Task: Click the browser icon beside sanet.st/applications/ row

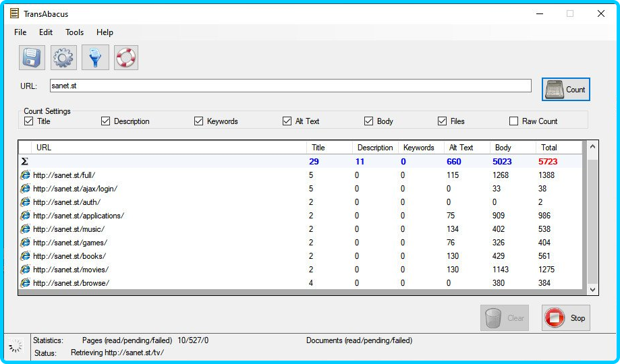Action: [x=26, y=216]
